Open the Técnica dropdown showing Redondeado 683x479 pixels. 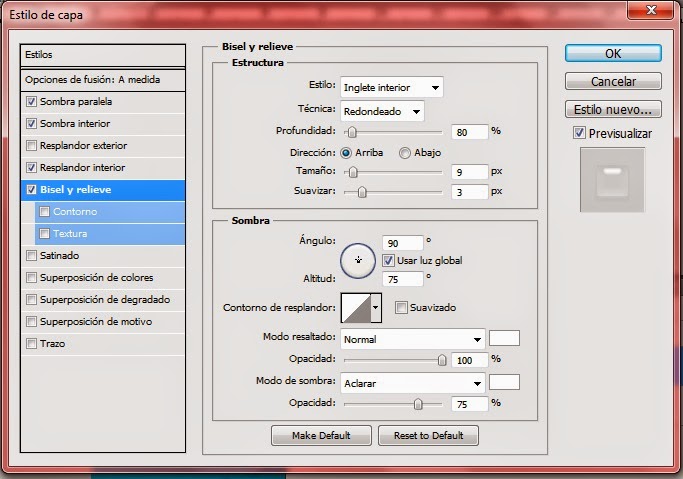tap(382, 111)
